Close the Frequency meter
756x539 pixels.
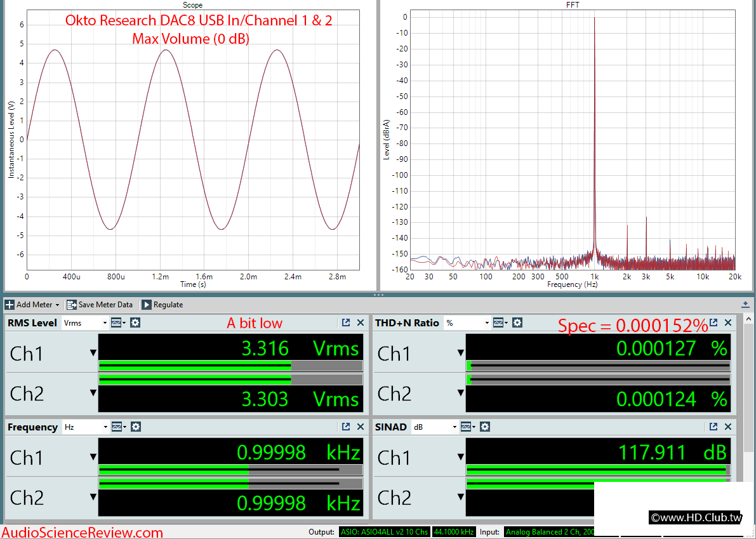(x=360, y=427)
